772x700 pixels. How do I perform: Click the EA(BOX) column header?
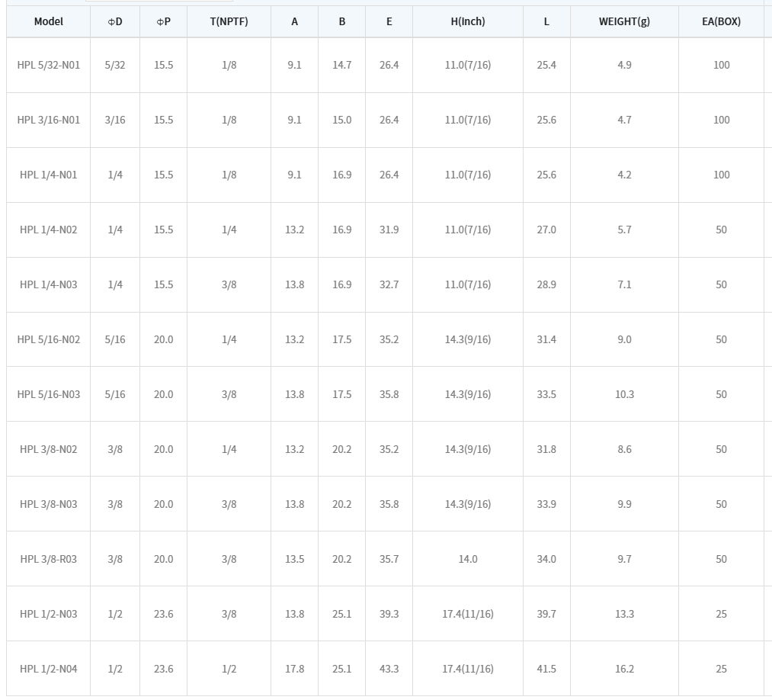721,21
